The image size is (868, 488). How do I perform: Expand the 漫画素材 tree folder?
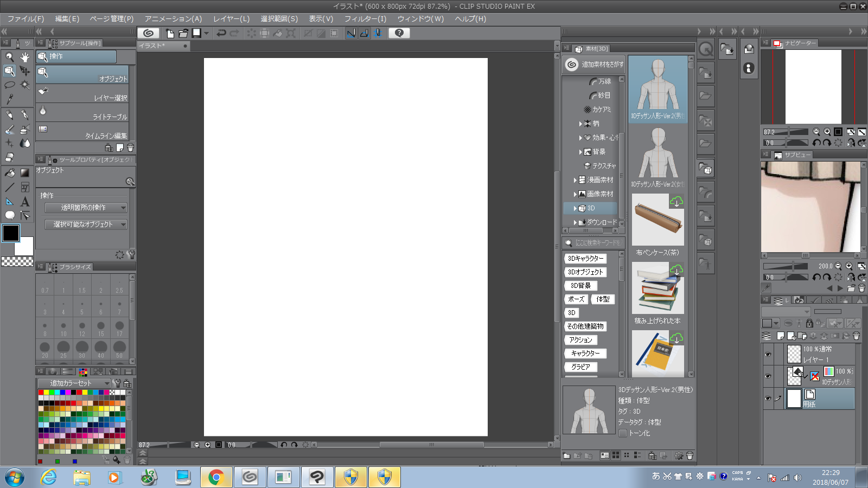[x=576, y=180]
